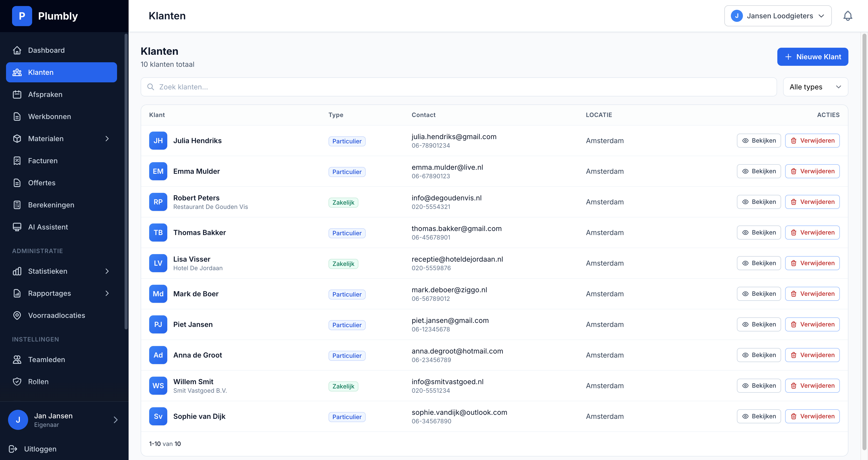Delete Sophie van Dijk with Verwijderen
The width and height of the screenshot is (868, 460).
click(x=812, y=416)
